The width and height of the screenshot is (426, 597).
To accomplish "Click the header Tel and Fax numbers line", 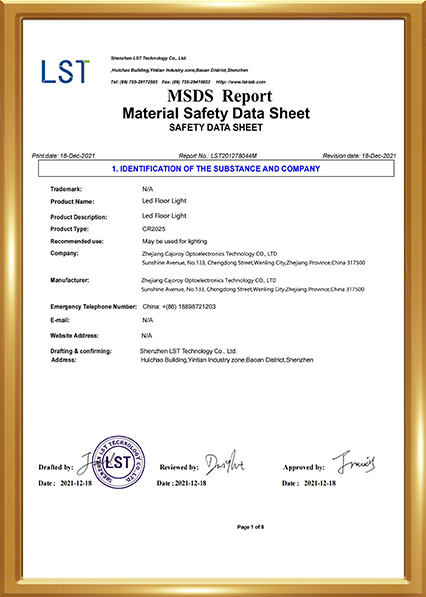I will pos(160,82).
